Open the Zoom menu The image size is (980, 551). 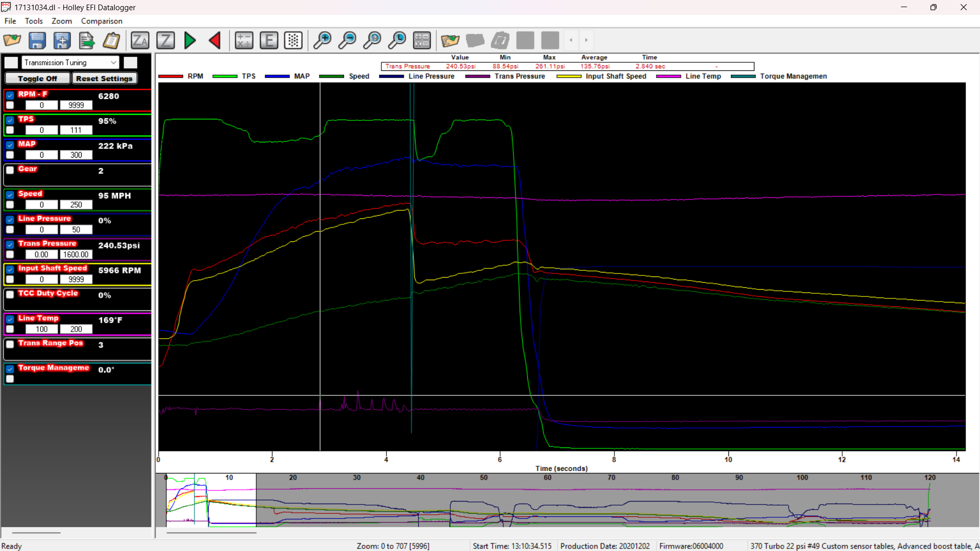point(62,21)
